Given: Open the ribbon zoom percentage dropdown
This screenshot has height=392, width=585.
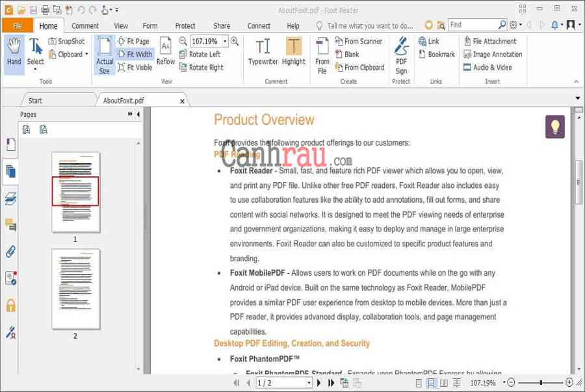Looking at the screenshot, I should [225, 41].
